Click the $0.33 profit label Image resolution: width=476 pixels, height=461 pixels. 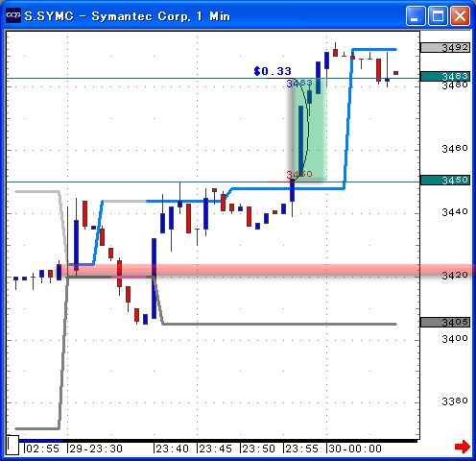coord(273,71)
